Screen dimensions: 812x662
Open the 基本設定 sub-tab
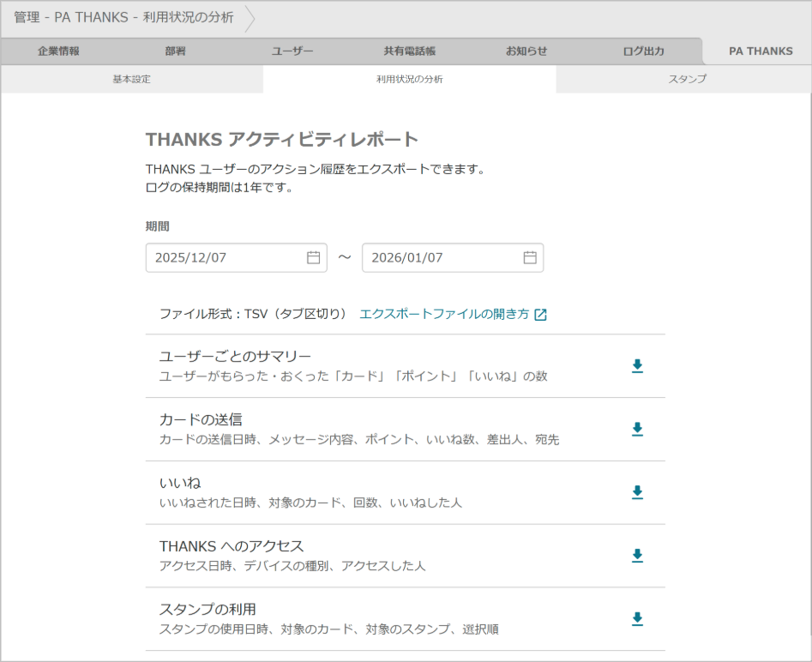click(131, 79)
